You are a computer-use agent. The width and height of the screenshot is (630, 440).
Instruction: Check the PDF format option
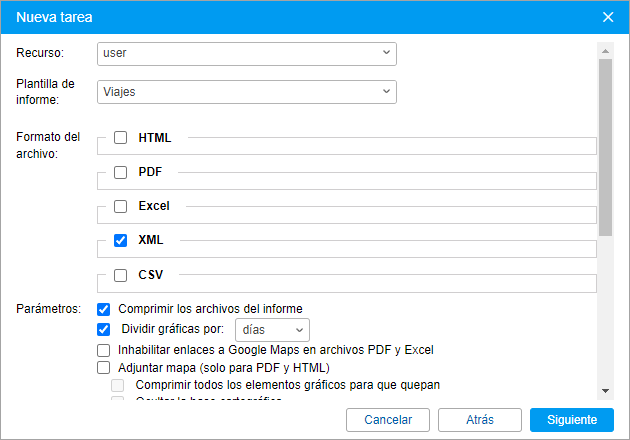[x=121, y=172]
